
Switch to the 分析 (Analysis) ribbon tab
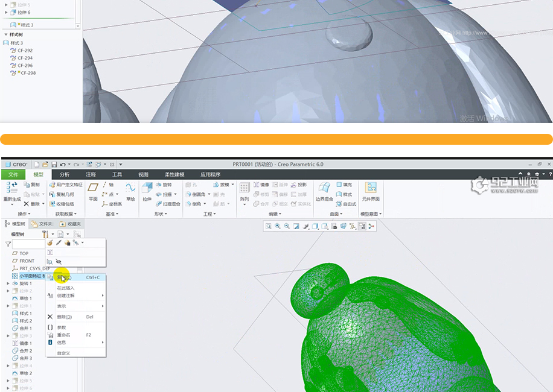click(x=65, y=175)
